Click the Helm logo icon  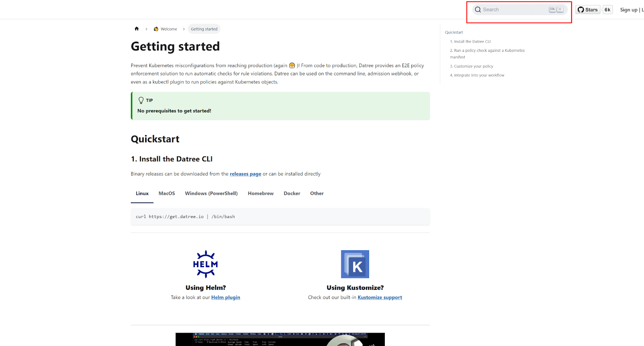[x=205, y=264]
